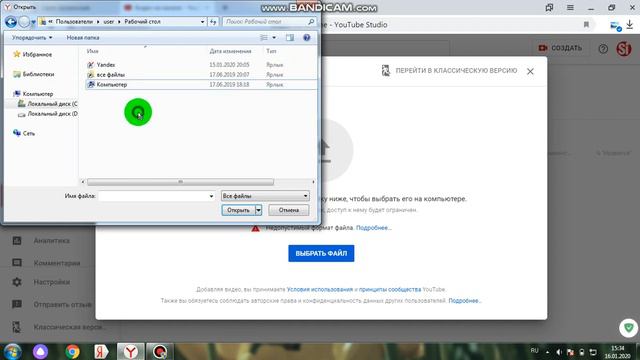The image size is (640, 360).
Task: Change the file view mode icon
Action: click(x=264, y=38)
